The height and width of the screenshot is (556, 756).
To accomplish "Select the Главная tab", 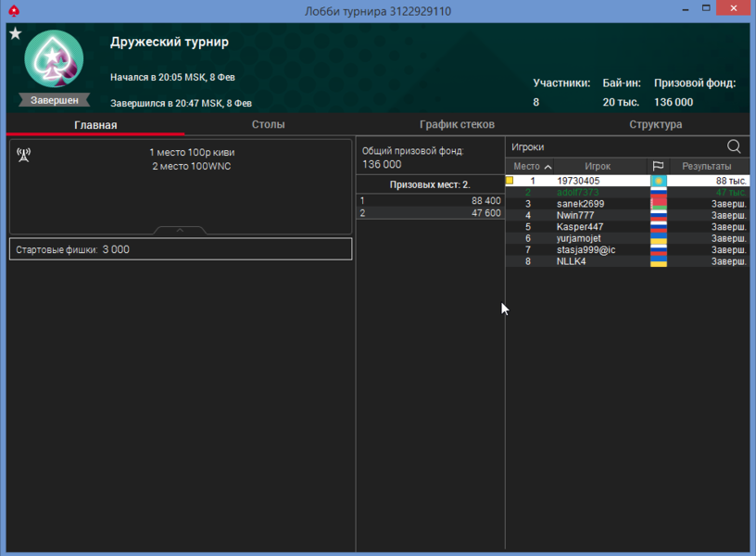I will [x=95, y=124].
